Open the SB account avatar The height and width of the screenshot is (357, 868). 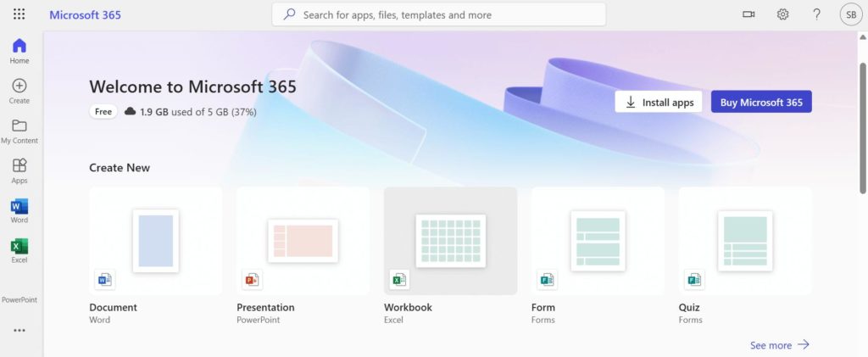[851, 15]
